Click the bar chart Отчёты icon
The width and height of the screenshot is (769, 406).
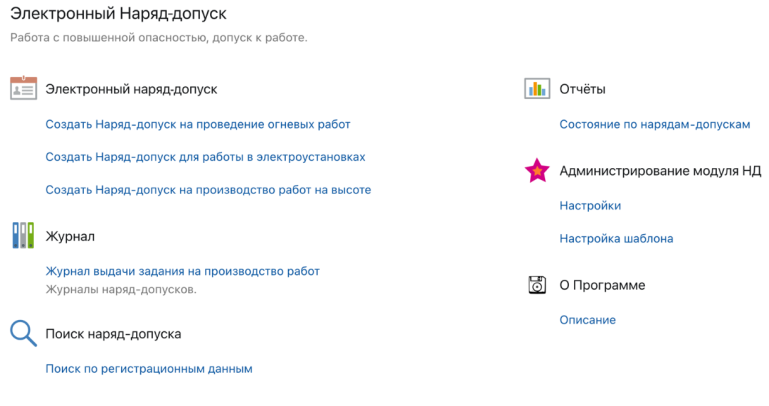tap(537, 89)
